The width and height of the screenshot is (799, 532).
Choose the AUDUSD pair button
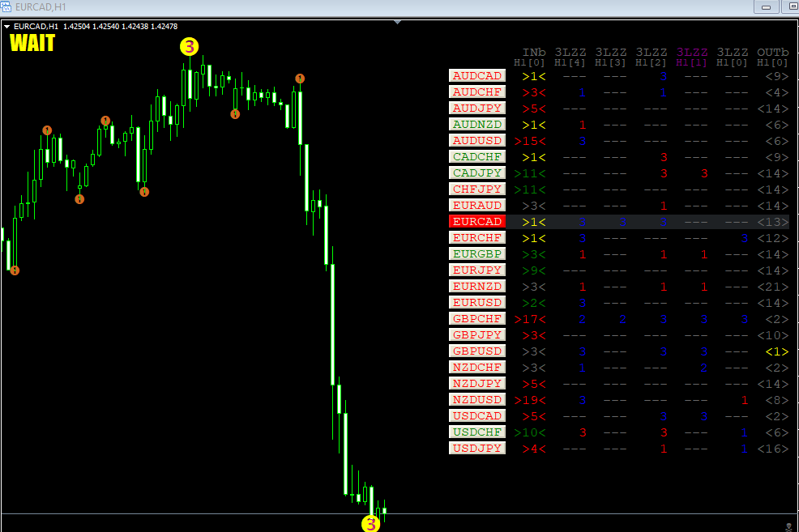(x=477, y=141)
